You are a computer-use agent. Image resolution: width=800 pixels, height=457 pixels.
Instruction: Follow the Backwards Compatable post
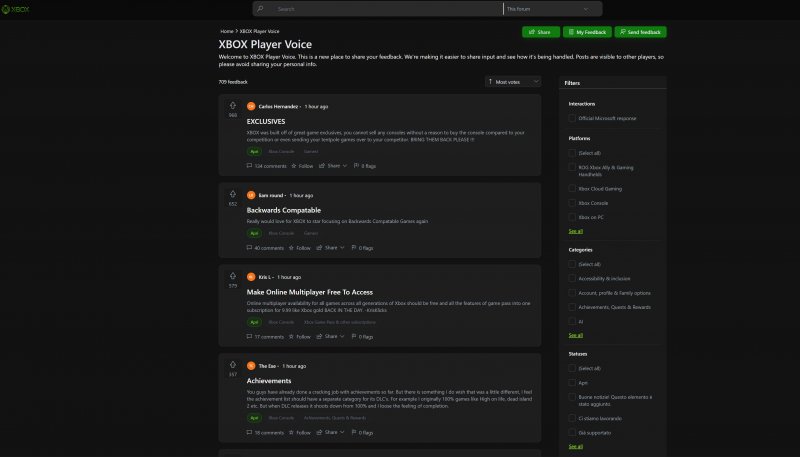click(299, 248)
